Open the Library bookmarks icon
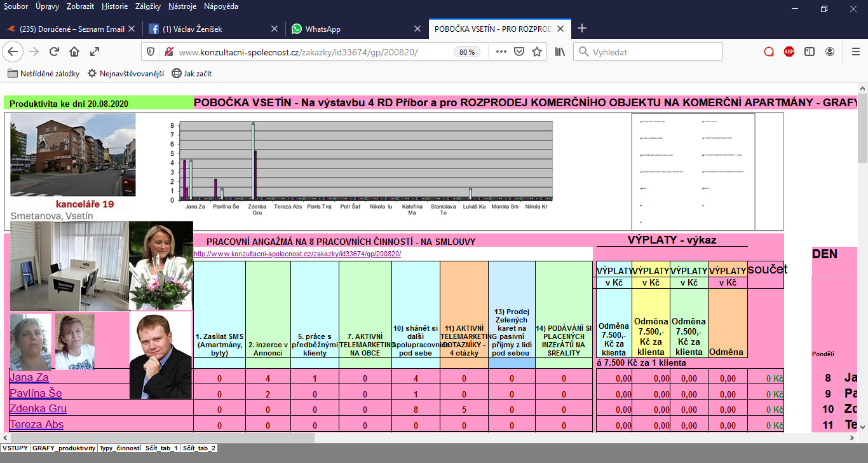The image size is (868, 463). click(560, 52)
